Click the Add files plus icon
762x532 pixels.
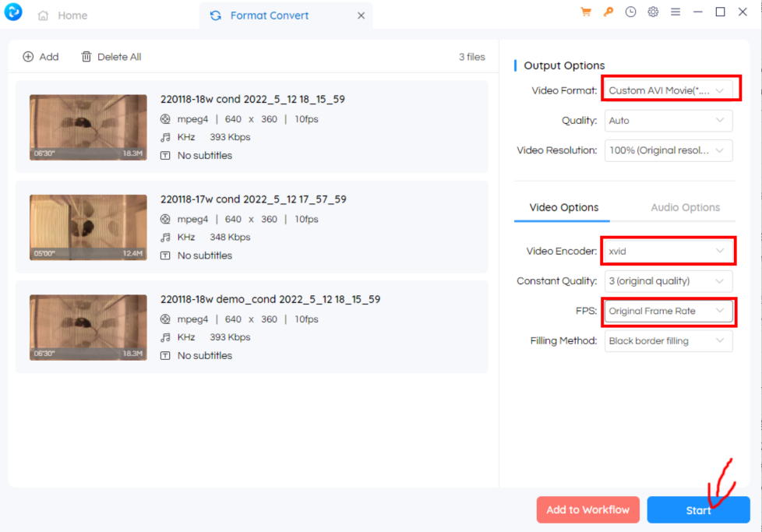[29, 57]
